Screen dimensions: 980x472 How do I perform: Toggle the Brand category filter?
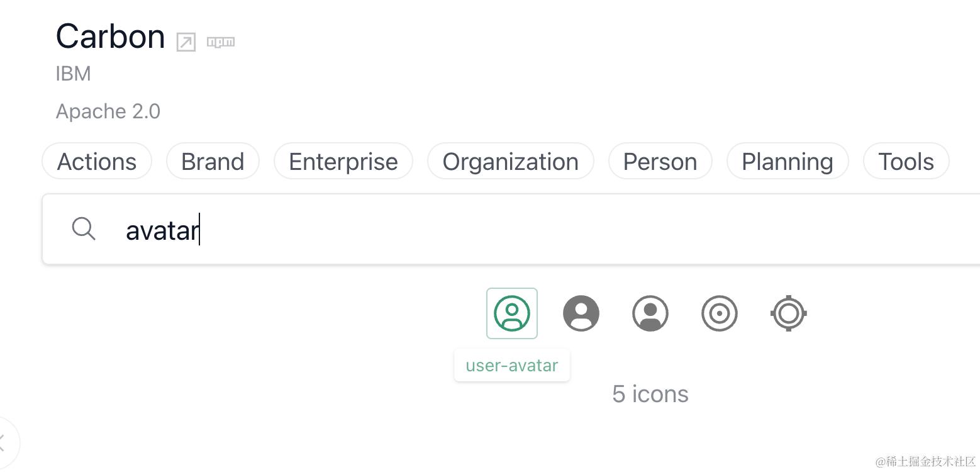[213, 162]
